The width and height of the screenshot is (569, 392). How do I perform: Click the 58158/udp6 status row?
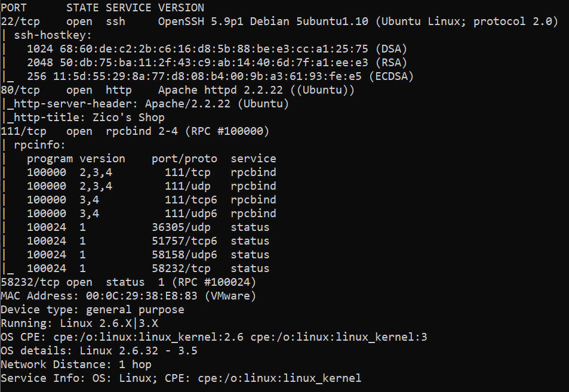tap(148, 255)
